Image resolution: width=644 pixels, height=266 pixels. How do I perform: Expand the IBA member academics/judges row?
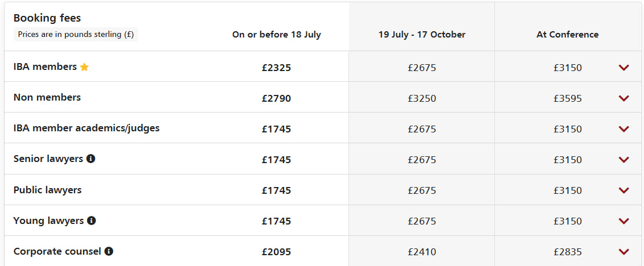pyautogui.click(x=624, y=129)
